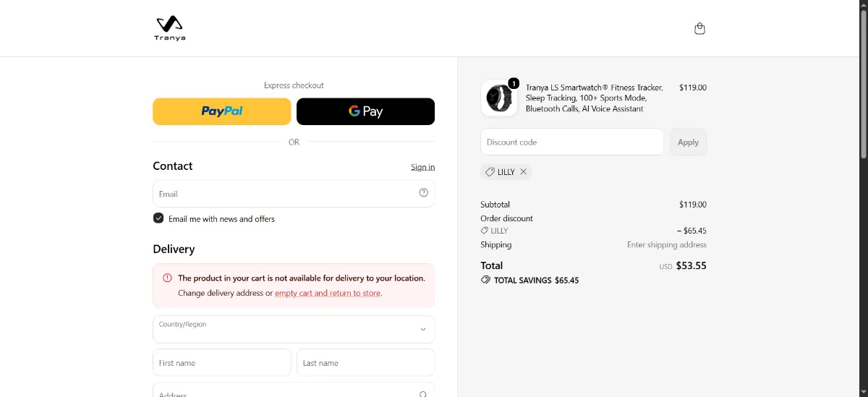This screenshot has height=397, width=868.
Task: Click the email help question-mark icon
Action: [424, 192]
